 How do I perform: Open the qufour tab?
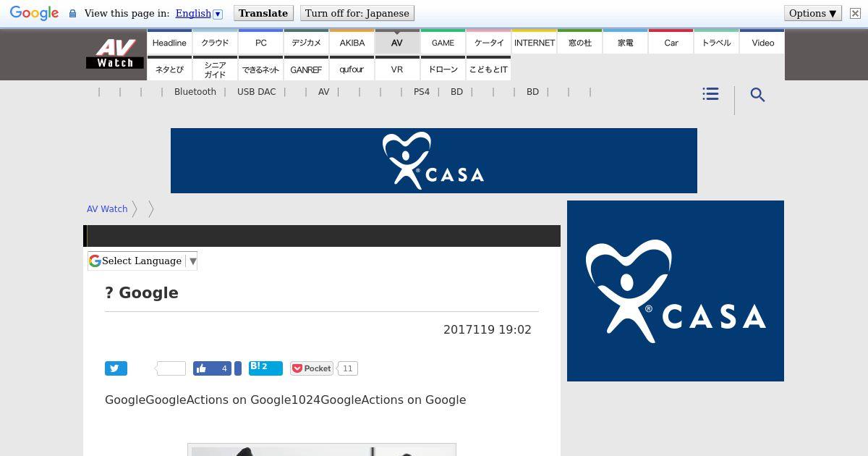tap(352, 69)
